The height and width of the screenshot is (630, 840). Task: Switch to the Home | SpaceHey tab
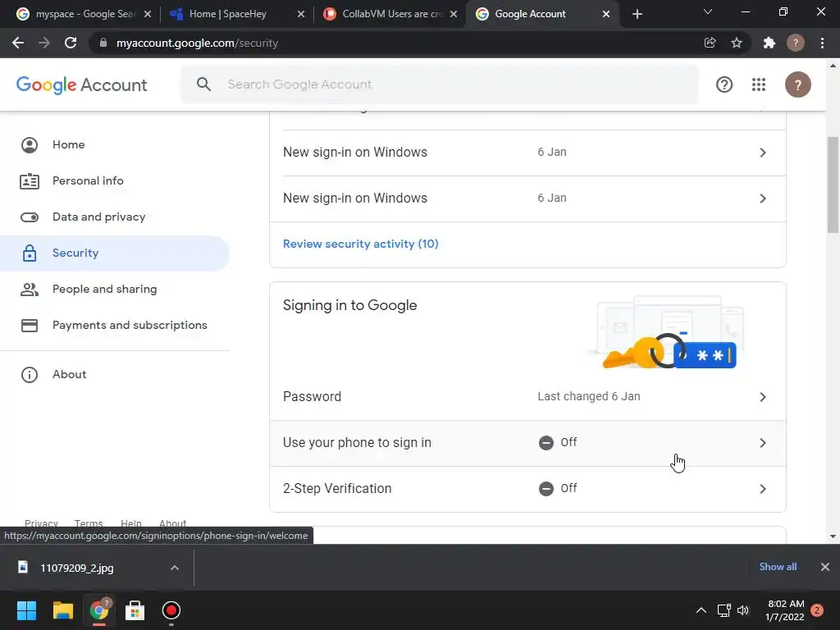coord(238,14)
